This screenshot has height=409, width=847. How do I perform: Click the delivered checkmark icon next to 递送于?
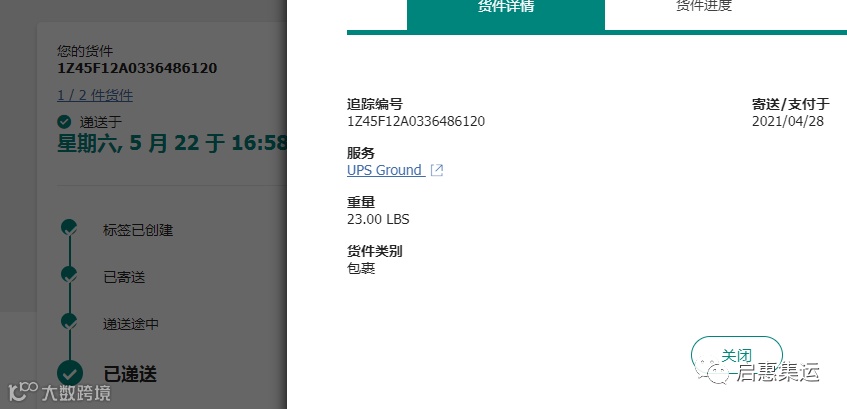(x=64, y=122)
